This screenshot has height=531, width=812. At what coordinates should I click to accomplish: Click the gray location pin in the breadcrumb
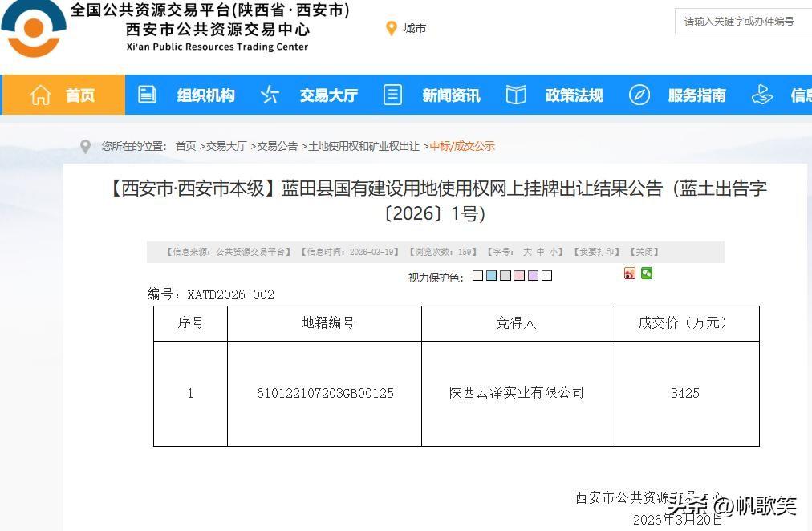pos(85,147)
